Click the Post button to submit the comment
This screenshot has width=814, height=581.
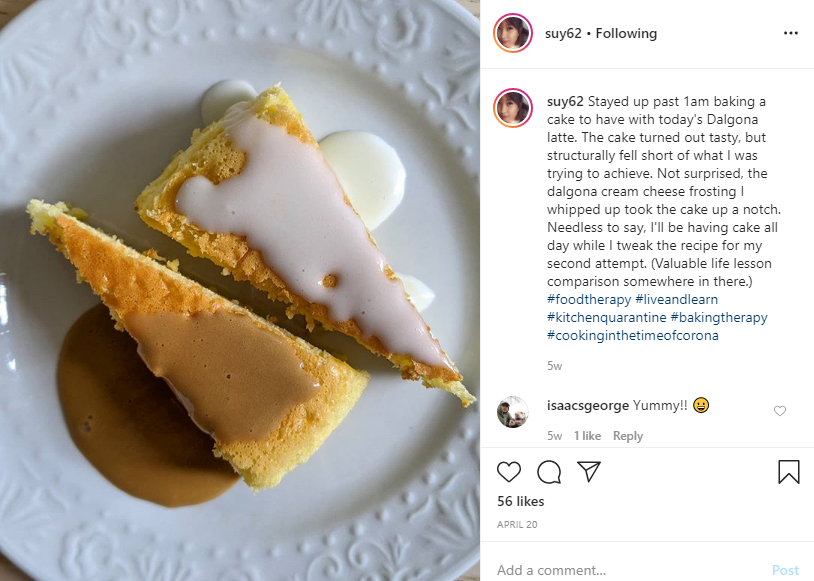coord(785,570)
